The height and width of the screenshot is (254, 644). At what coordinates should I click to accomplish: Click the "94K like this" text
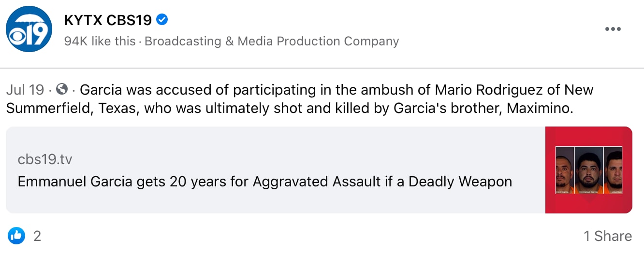[x=100, y=42]
